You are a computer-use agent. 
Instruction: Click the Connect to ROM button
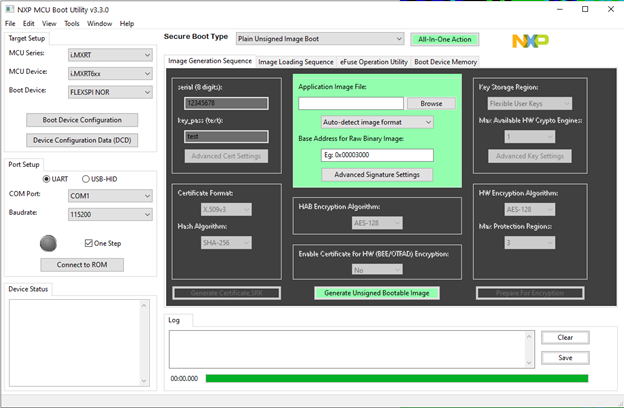82,265
